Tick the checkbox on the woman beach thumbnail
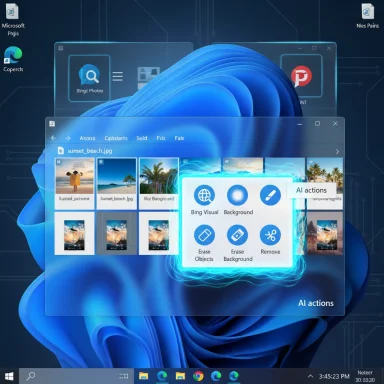 (x=59, y=162)
